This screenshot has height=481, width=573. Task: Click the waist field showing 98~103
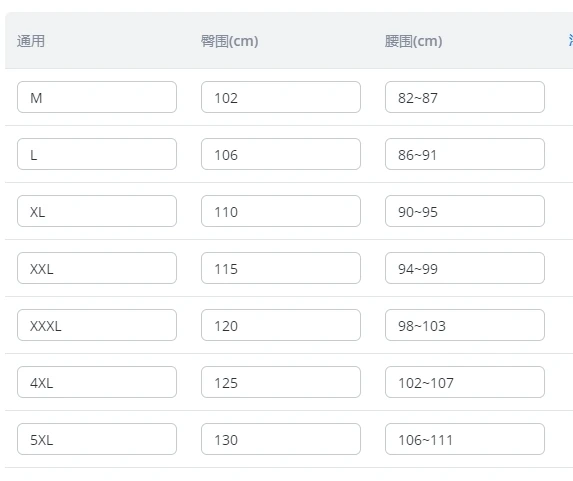(465, 325)
